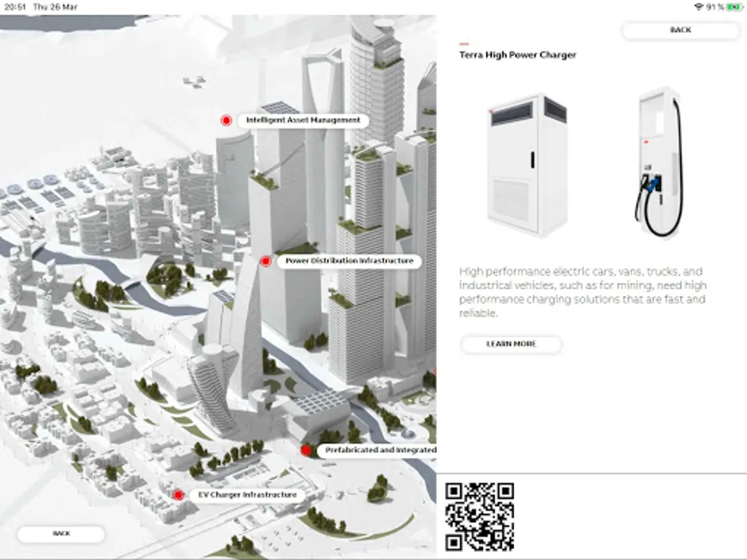Select the charging post with cable image
Screen dimensions: 747x560
tap(659, 162)
